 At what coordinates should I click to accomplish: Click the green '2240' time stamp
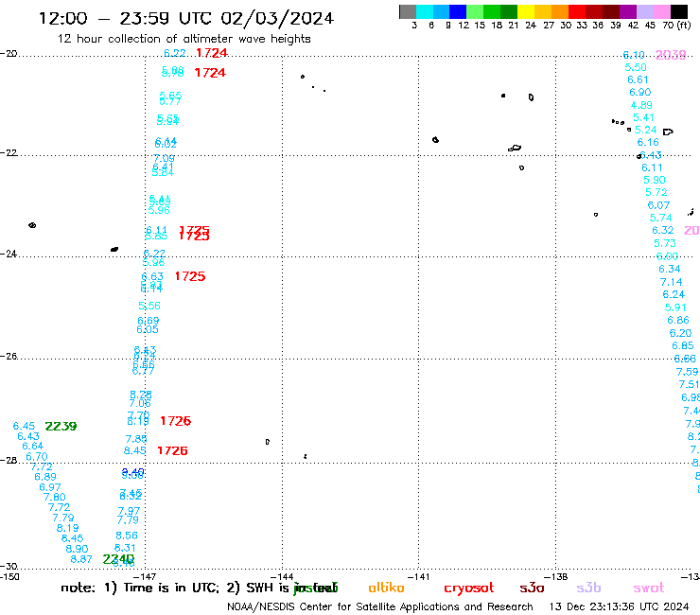pos(118,559)
